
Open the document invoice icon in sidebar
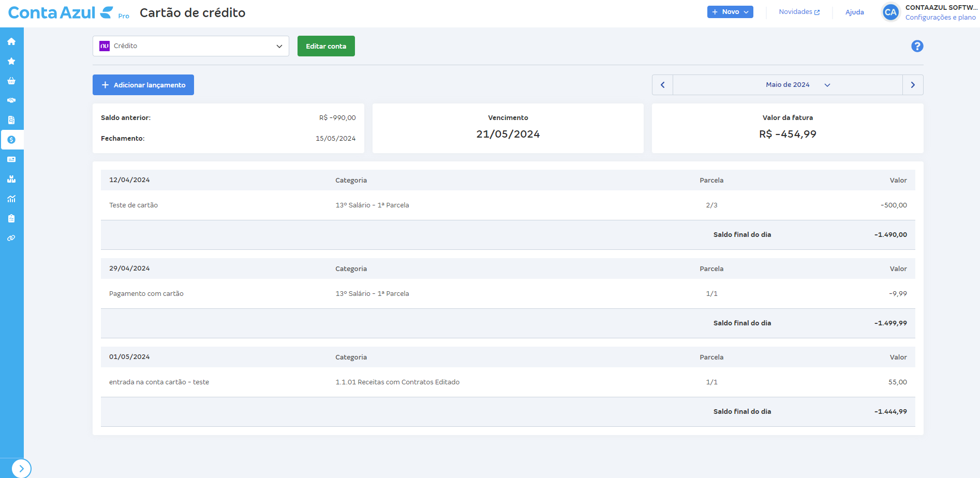[11, 120]
